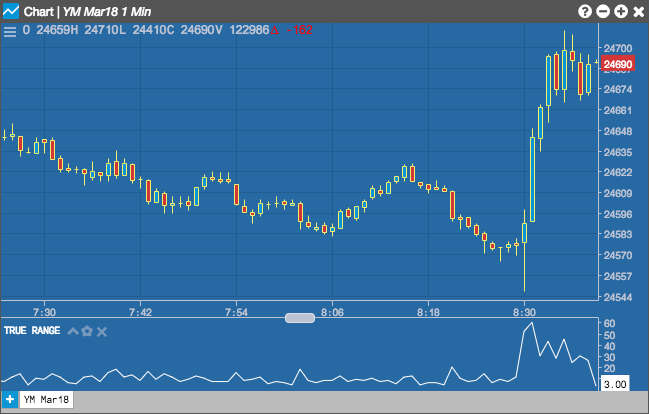649x414 pixels.
Task: Click the 24690 current price label
Action: click(618, 64)
